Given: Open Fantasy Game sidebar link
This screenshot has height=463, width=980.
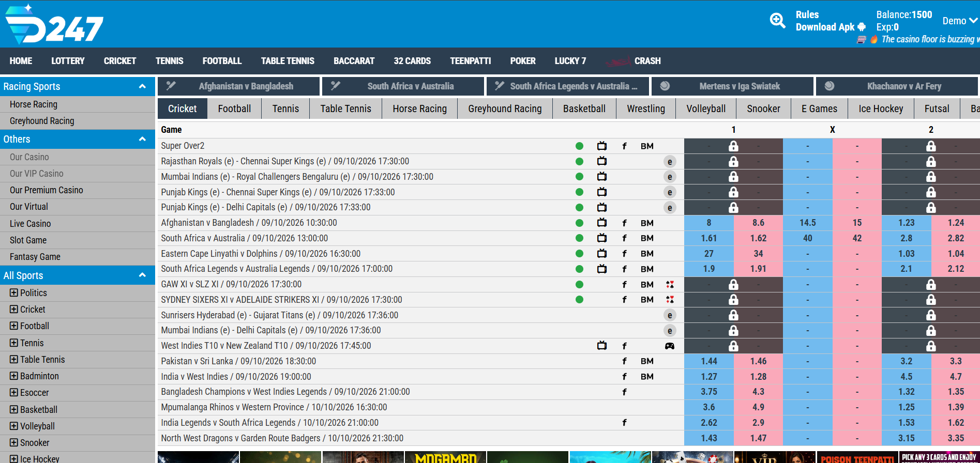Looking at the screenshot, I should (35, 257).
